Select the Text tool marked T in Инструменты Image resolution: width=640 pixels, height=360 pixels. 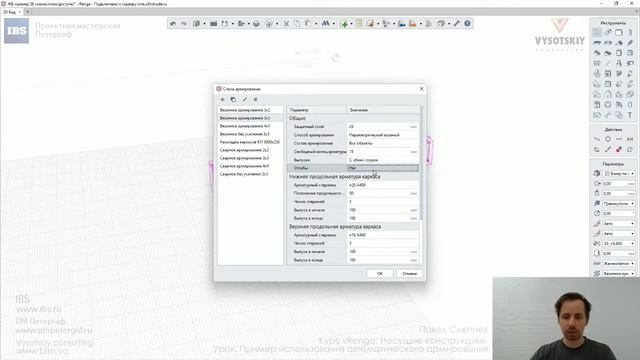pos(630,115)
